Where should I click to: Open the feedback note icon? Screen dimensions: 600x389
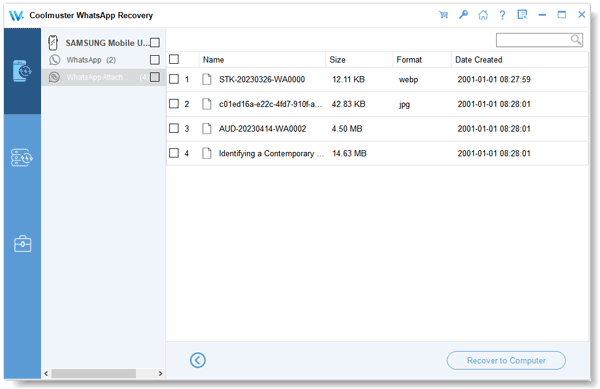[522, 15]
